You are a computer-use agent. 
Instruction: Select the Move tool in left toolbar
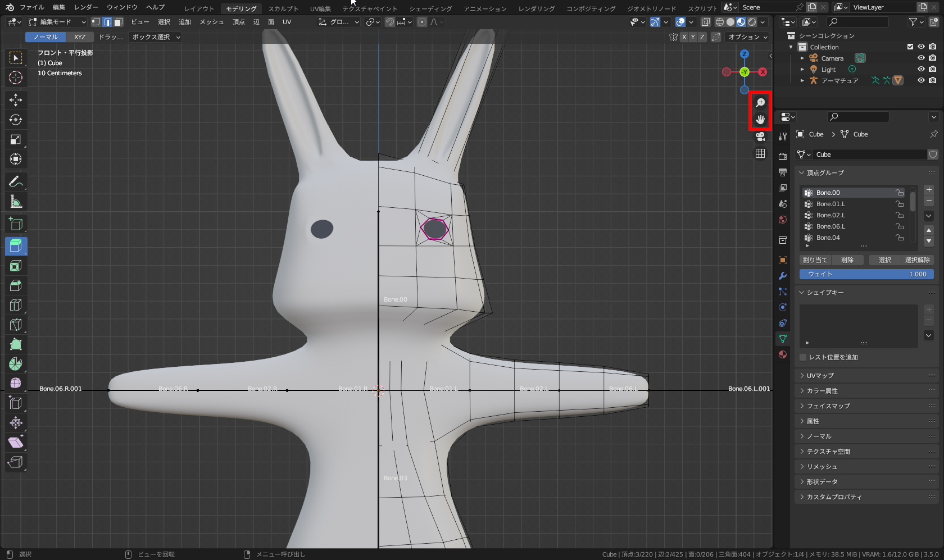click(x=16, y=100)
